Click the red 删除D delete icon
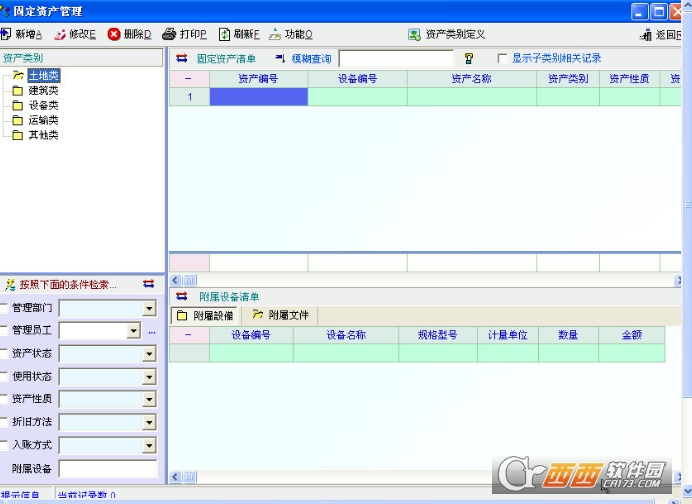This screenshot has height=504, width=692. coord(114,34)
